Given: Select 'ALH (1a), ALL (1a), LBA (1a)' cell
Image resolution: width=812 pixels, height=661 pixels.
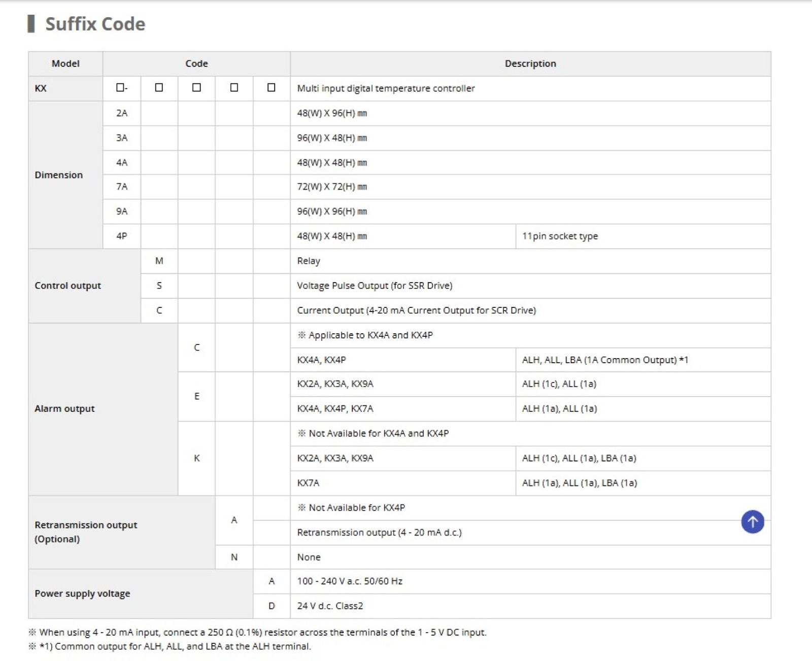Looking at the screenshot, I should click(x=643, y=483).
